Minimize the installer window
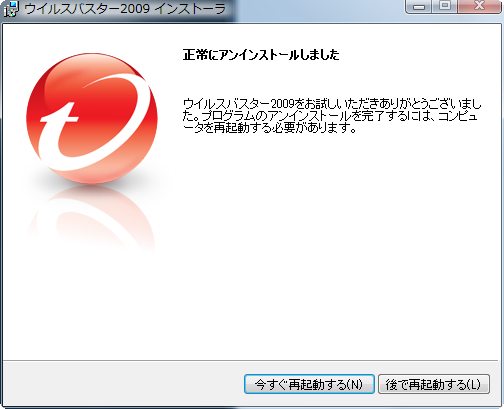 coord(419,7)
